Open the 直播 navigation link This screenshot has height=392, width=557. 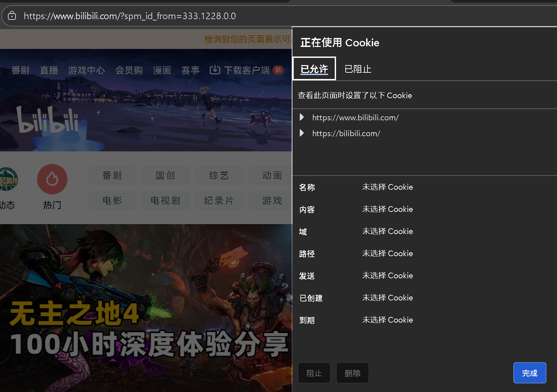49,70
